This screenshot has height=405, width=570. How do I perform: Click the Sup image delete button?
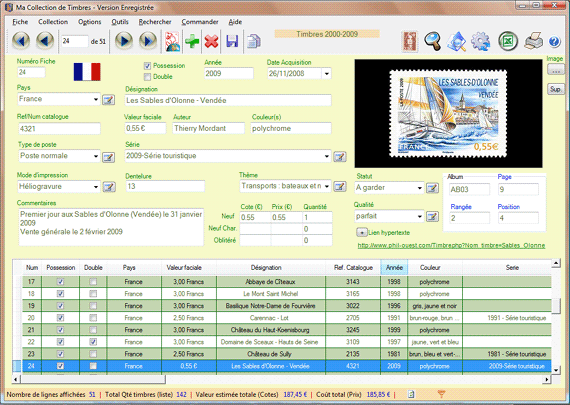pyautogui.click(x=555, y=89)
